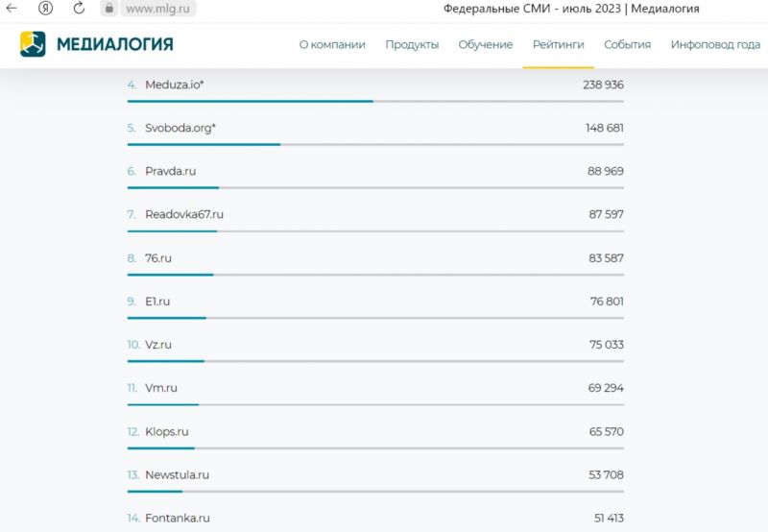The width and height of the screenshot is (768, 532).
Task: Select the Рейтинги navigation tab
Action: (x=559, y=45)
